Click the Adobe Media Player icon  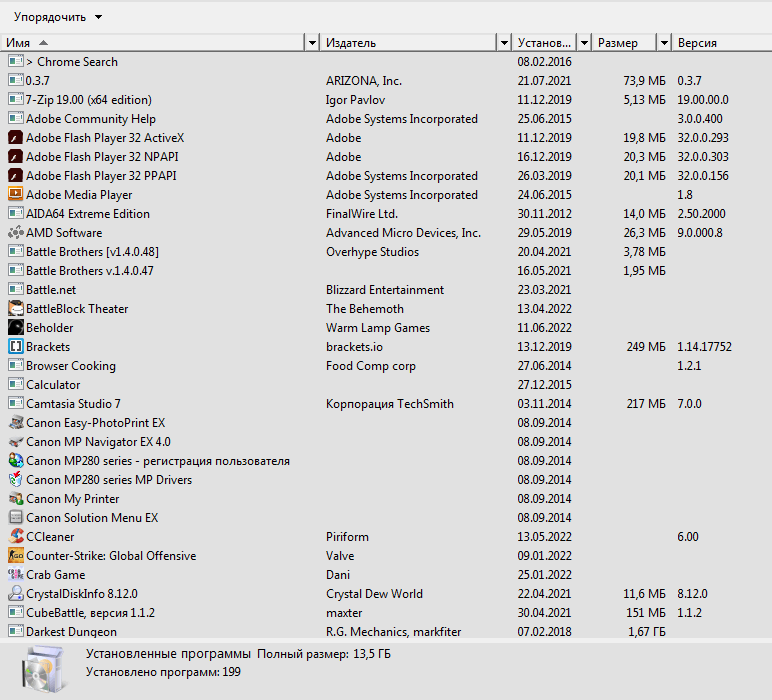click(16, 194)
